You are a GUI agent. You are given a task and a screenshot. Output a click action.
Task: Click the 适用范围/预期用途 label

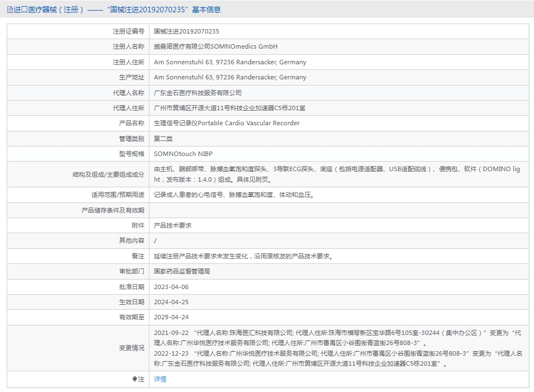pyautogui.click(x=118, y=195)
